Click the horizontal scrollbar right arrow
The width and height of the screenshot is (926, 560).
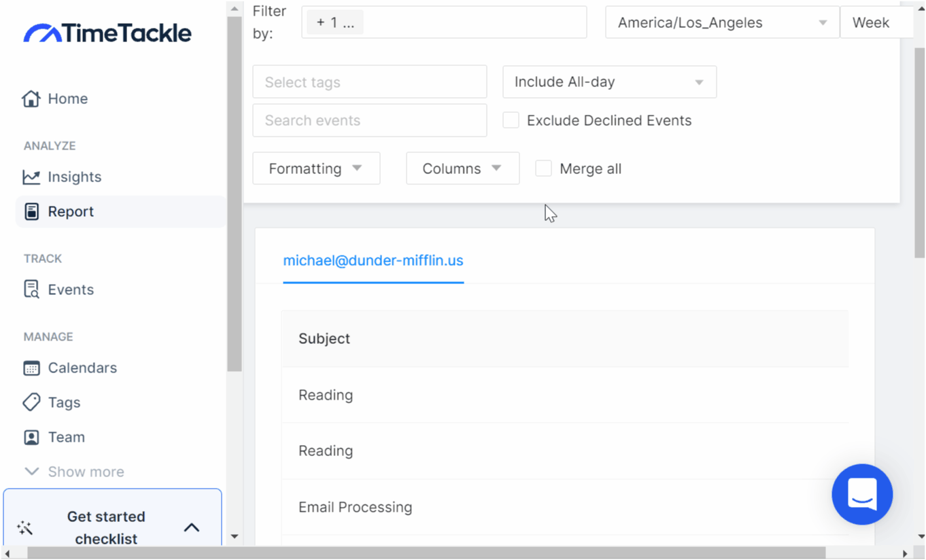point(906,553)
